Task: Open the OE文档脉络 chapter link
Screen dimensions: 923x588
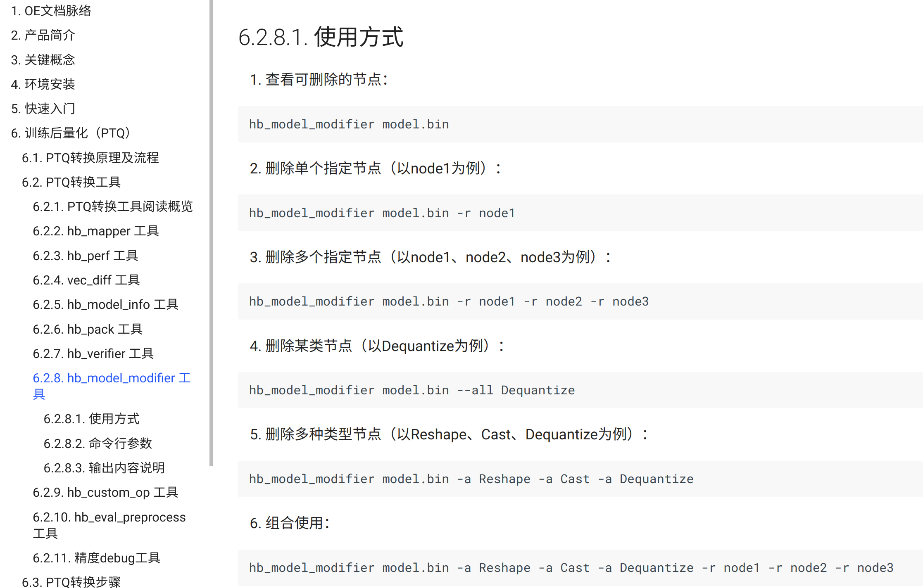Action: [51, 11]
